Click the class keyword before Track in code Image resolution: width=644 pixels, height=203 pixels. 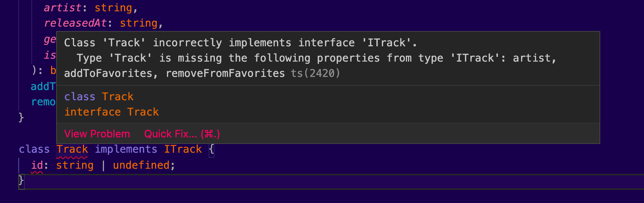point(34,149)
